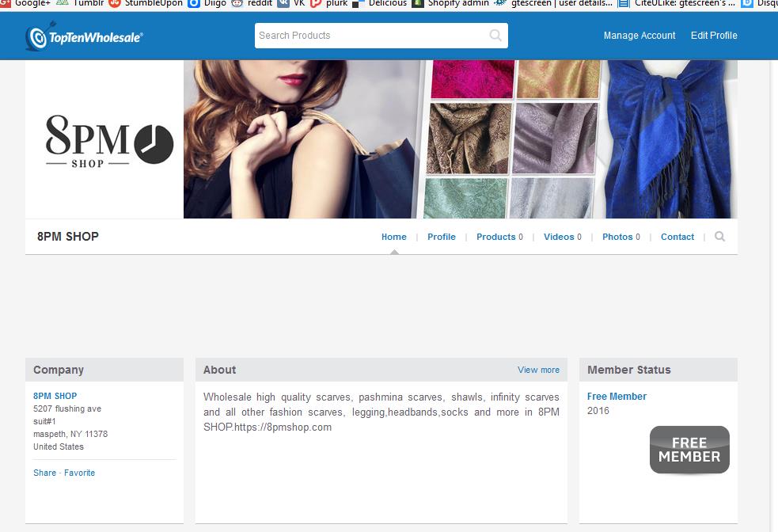The width and height of the screenshot is (778, 532).
Task: Click the 'Company' panel heading
Action: click(x=59, y=370)
